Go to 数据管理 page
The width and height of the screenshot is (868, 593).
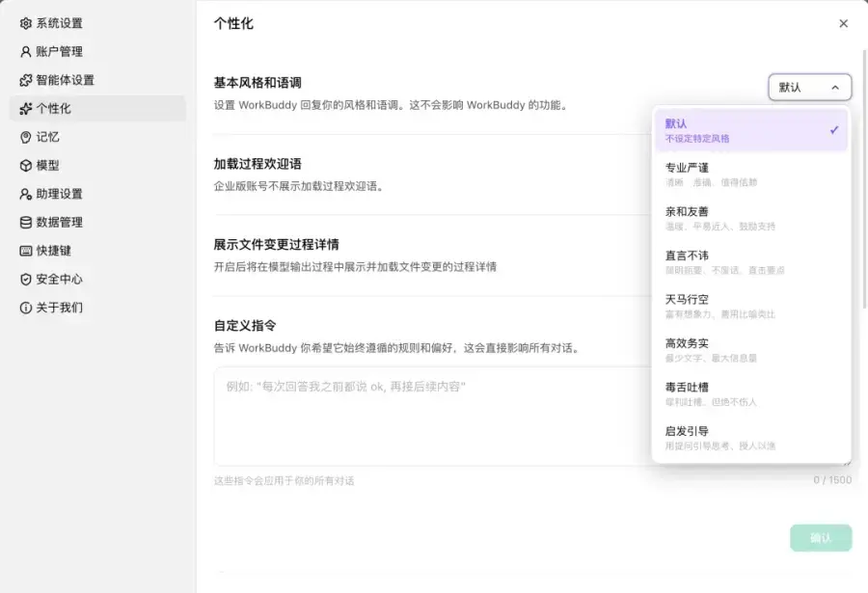[x=97, y=223]
